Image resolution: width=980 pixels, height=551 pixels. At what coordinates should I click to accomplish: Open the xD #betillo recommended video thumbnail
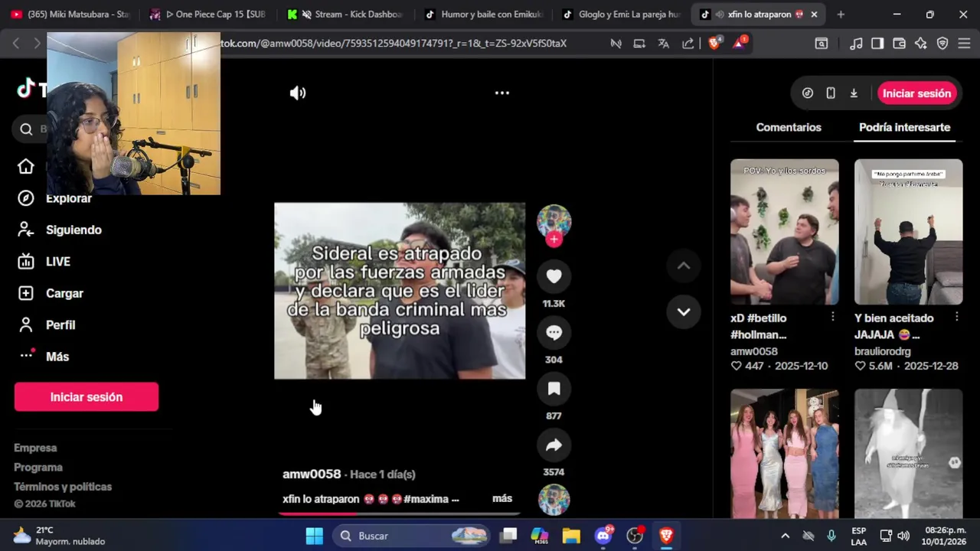tap(784, 232)
